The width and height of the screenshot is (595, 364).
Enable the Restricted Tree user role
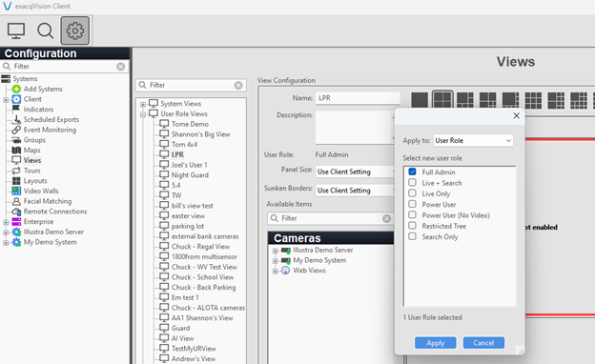pyautogui.click(x=412, y=226)
